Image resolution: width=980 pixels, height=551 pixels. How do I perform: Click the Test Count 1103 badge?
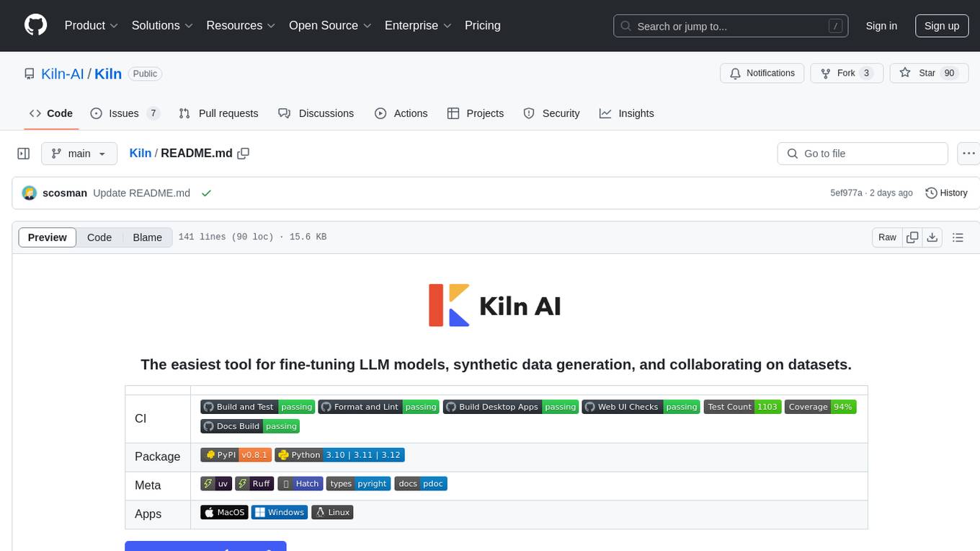coord(743,407)
